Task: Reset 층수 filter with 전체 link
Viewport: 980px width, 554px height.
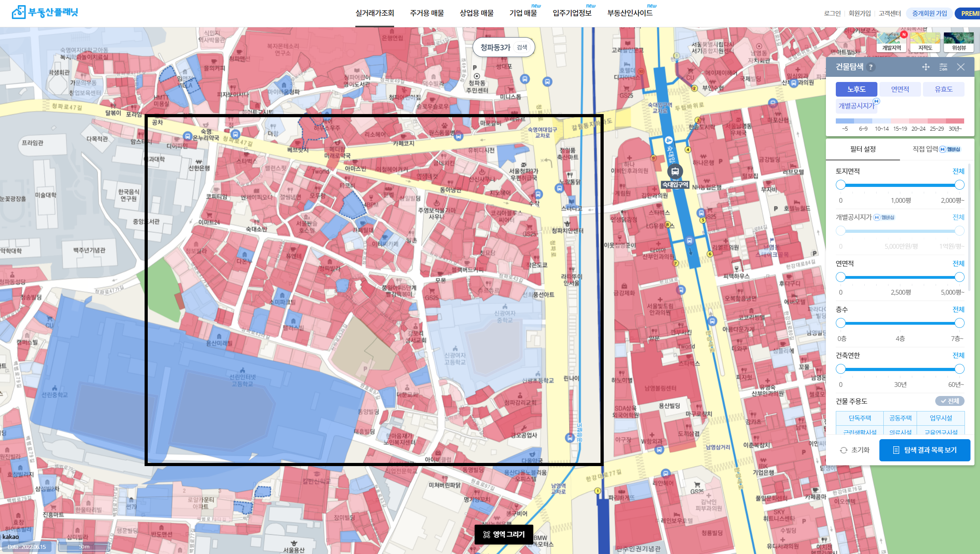Action: click(x=958, y=309)
